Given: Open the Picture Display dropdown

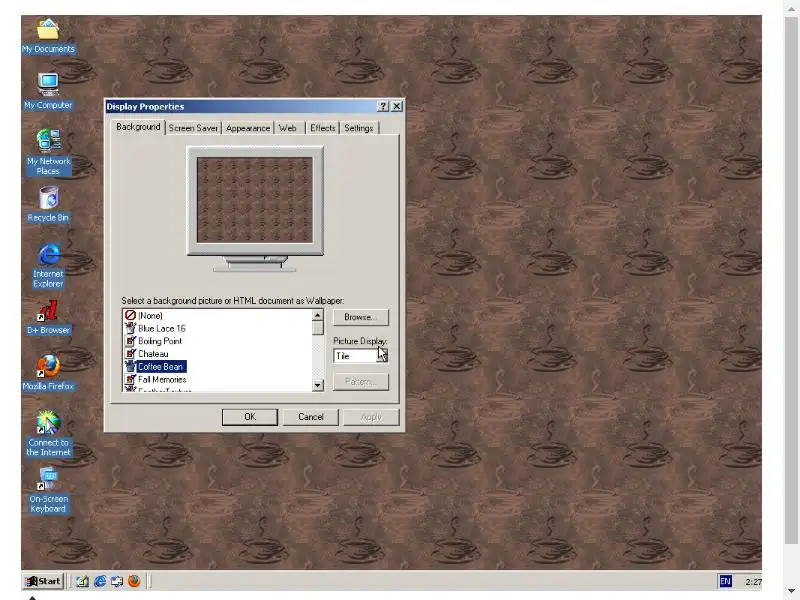Looking at the screenshot, I should [x=383, y=356].
